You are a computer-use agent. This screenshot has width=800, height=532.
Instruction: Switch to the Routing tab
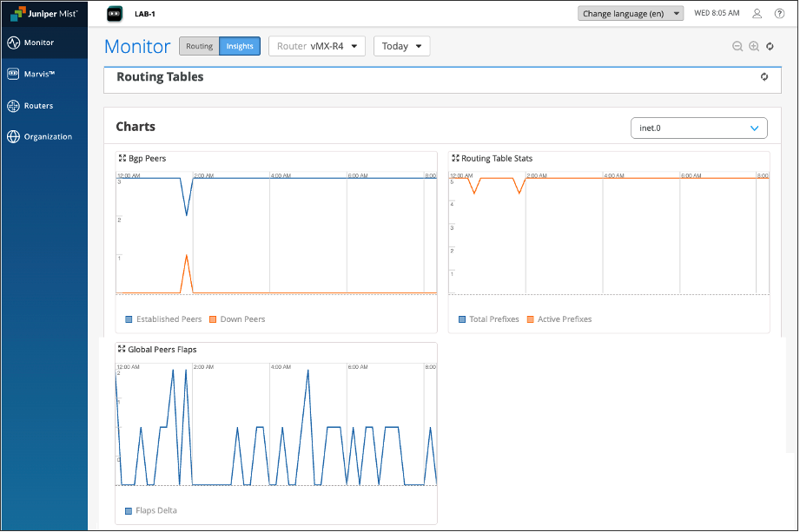coord(199,47)
